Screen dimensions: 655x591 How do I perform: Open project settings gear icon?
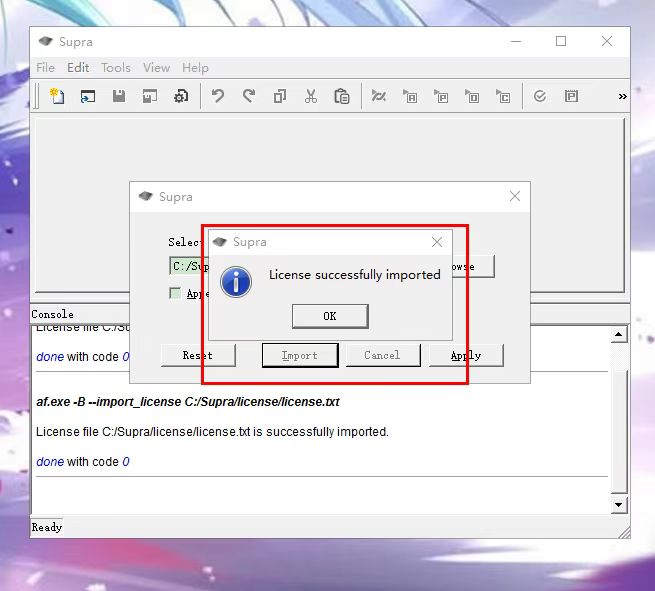(x=181, y=96)
